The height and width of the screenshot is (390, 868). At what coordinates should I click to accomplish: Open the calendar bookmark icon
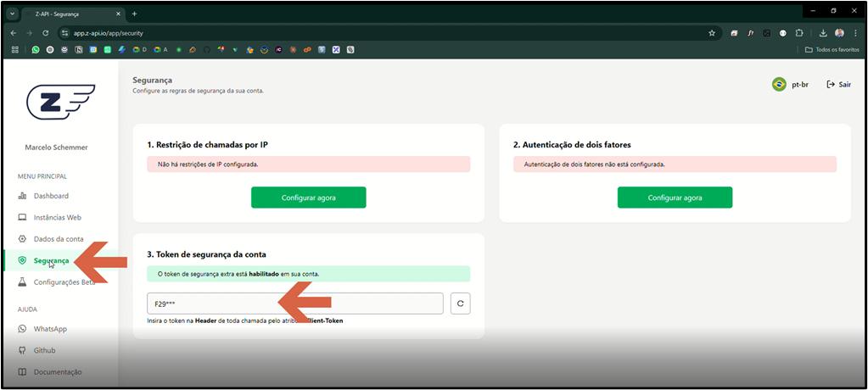[93, 50]
